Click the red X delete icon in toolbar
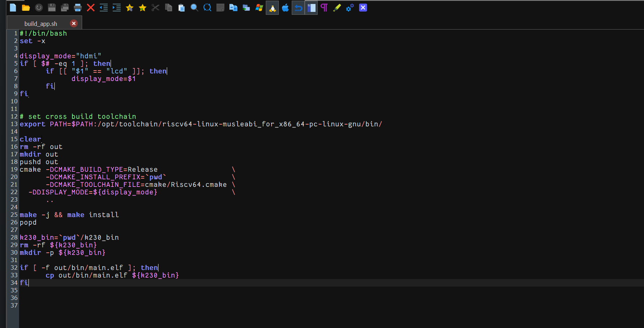 click(x=91, y=8)
